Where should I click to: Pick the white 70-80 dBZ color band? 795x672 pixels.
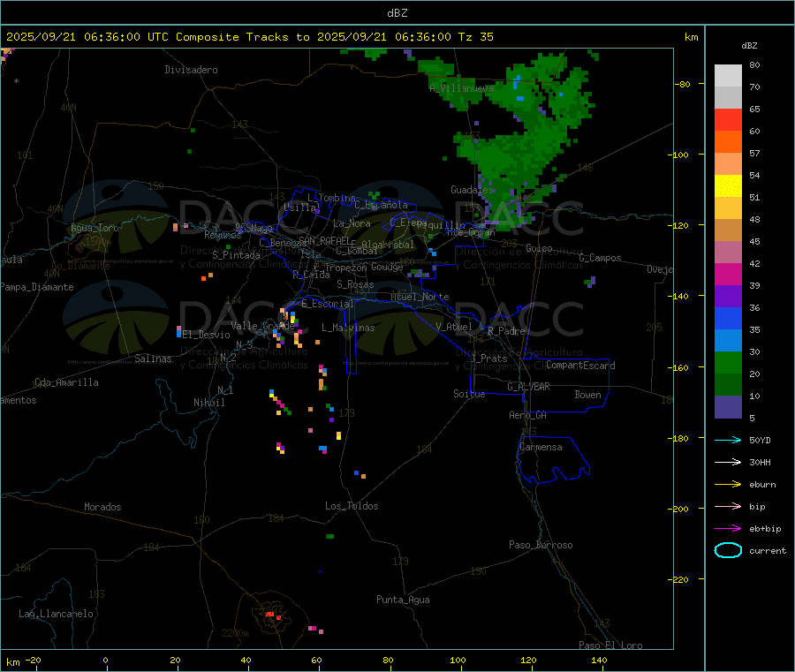[728, 76]
